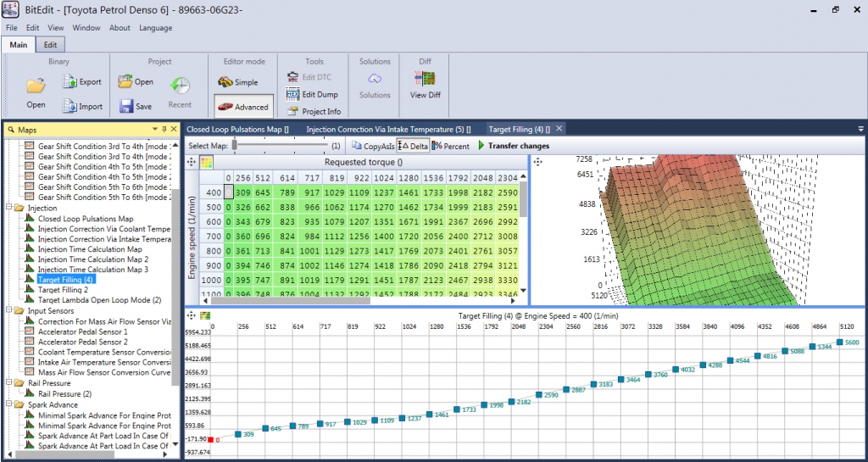Open the Solutions cloud button

pos(375,86)
